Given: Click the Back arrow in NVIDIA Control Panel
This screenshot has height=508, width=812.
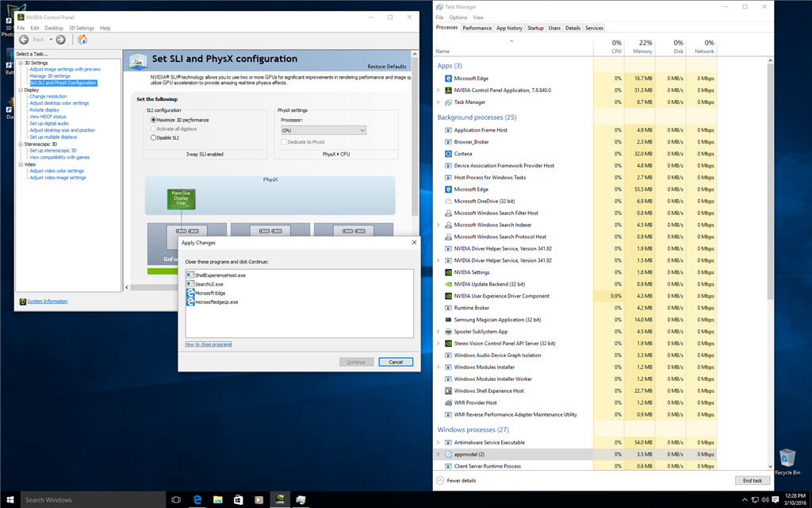Looking at the screenshot, I should click(24, 40).
